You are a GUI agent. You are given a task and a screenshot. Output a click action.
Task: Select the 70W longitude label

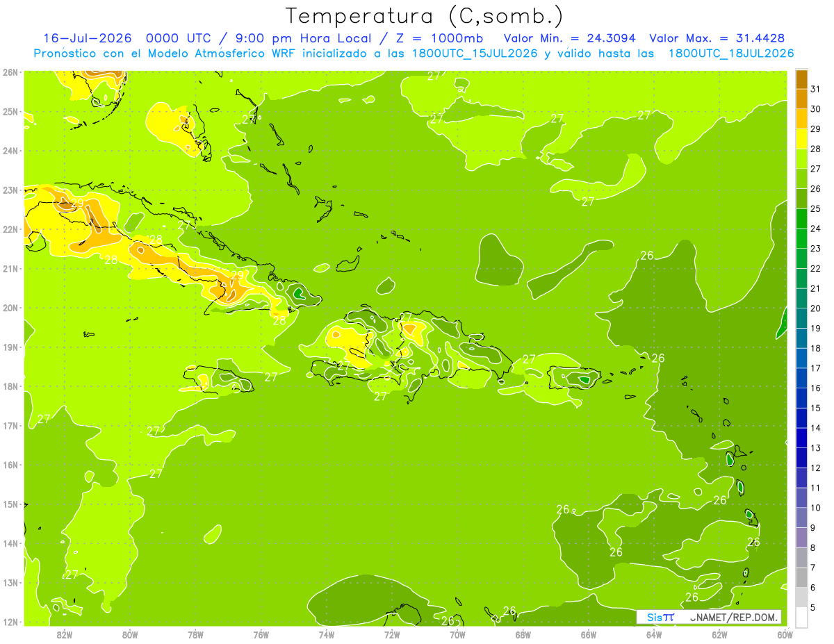pyautogui.click(x=457, y=634)
